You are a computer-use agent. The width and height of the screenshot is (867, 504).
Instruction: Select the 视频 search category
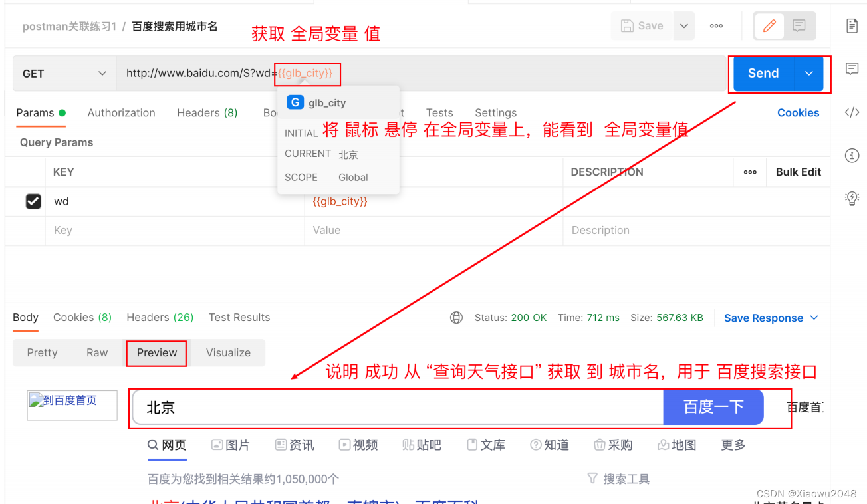(x=358, y=445)
